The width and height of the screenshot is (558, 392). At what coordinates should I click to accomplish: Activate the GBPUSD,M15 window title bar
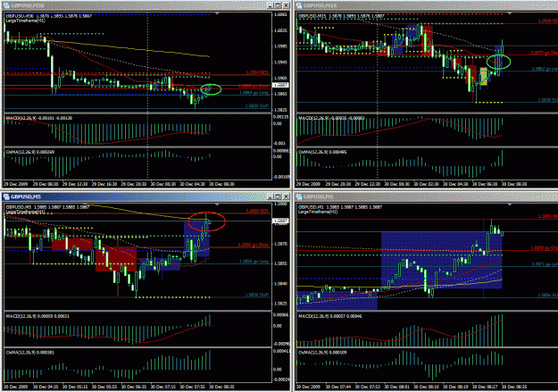pyautogui.click(x=425, y=5)
